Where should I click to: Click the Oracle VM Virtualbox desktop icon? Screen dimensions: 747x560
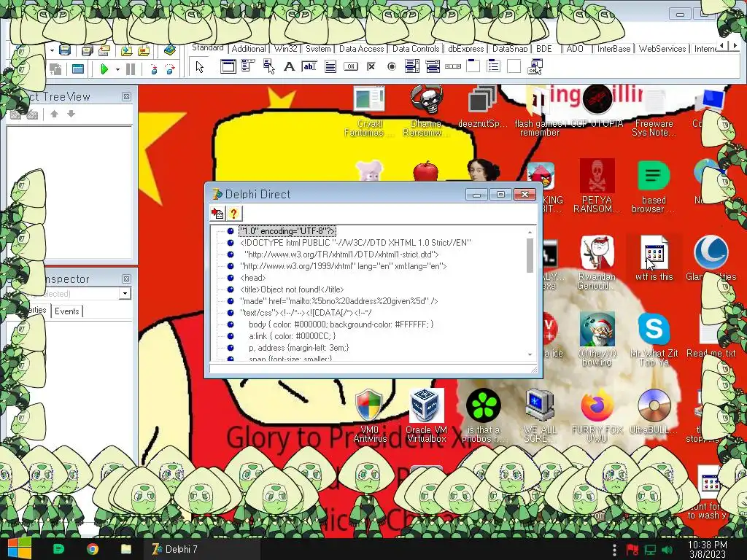[426, 416]
